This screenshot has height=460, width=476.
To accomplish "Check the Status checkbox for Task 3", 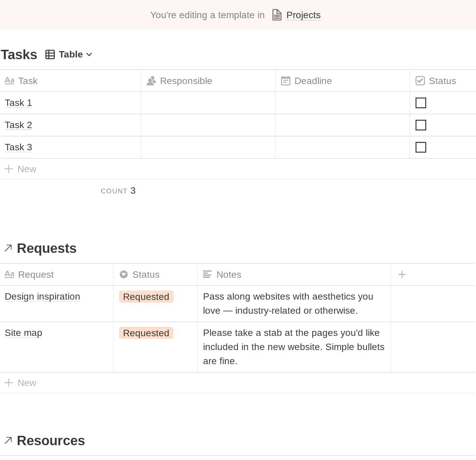I will (421, 147).
